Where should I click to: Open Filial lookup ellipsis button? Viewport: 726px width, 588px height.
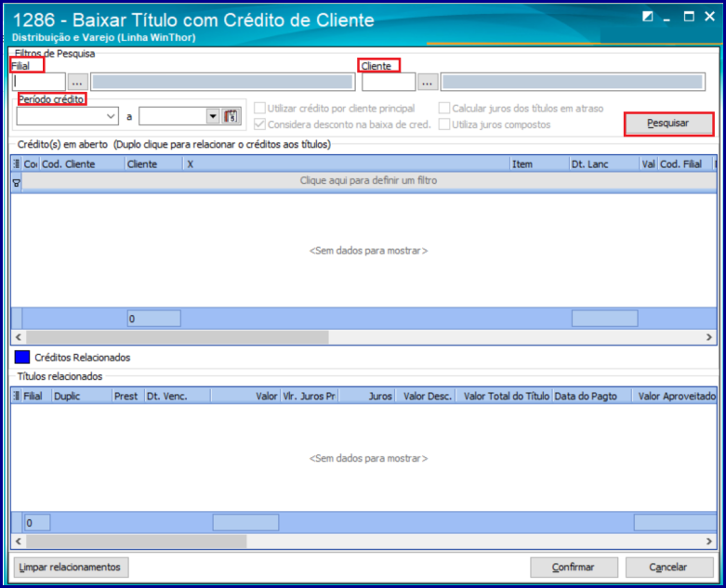point(77,83)
